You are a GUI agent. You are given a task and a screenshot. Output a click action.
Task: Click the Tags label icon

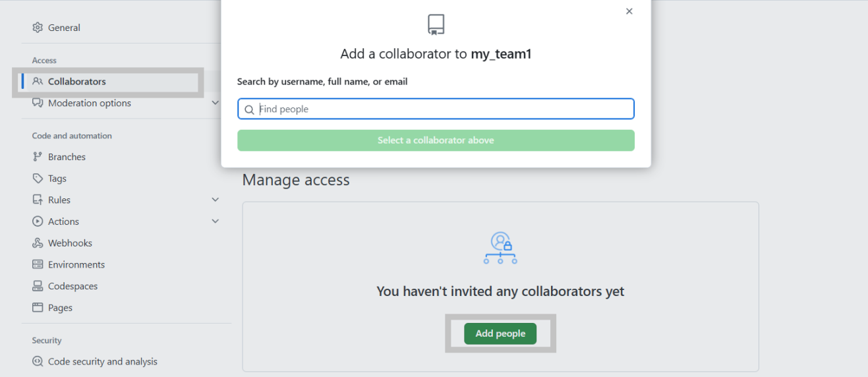[x=38, y=179]
